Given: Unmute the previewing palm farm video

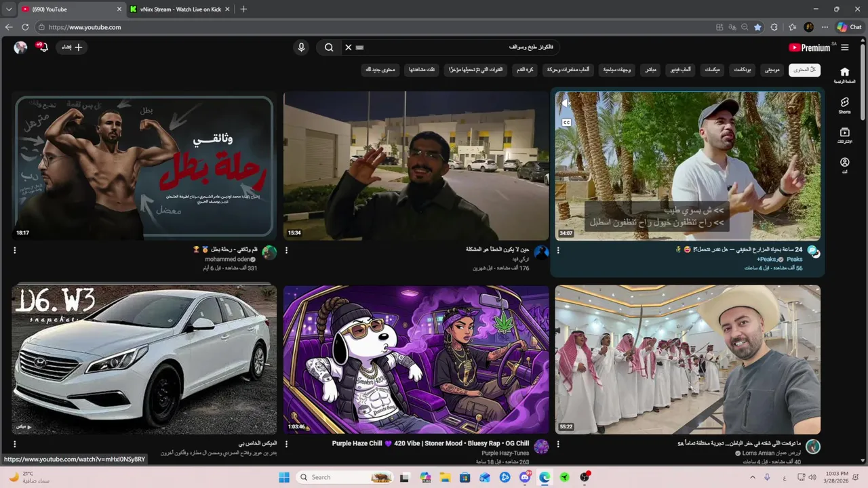Looking at the screenshot, I should pos(566,103).
